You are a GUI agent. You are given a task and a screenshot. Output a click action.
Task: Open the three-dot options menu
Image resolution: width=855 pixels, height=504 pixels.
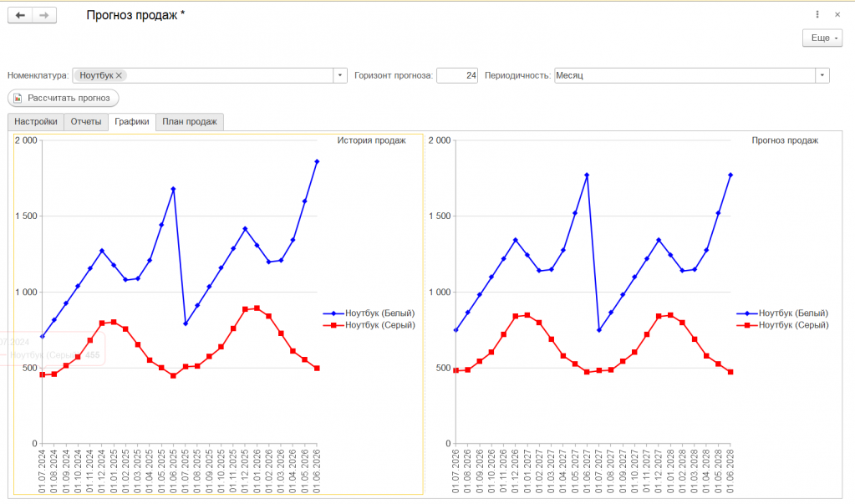tap(817, 15)
